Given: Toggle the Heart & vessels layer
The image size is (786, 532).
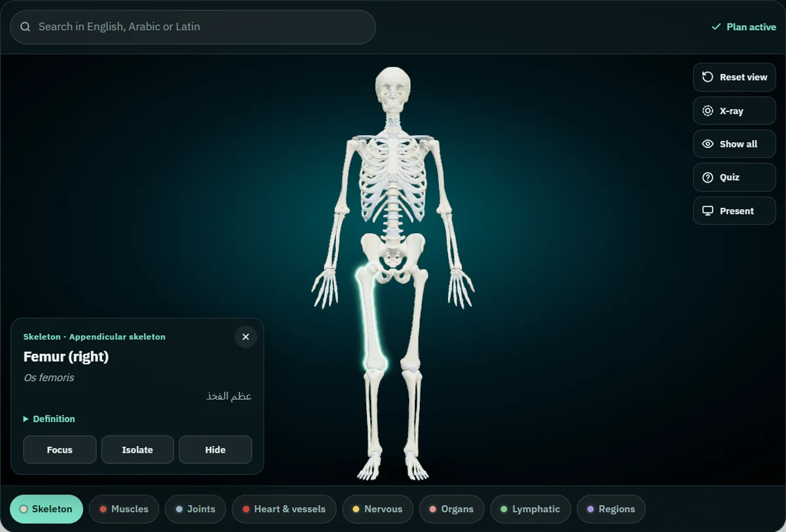Looking at the screenshot, I should [x=284, y=509].
